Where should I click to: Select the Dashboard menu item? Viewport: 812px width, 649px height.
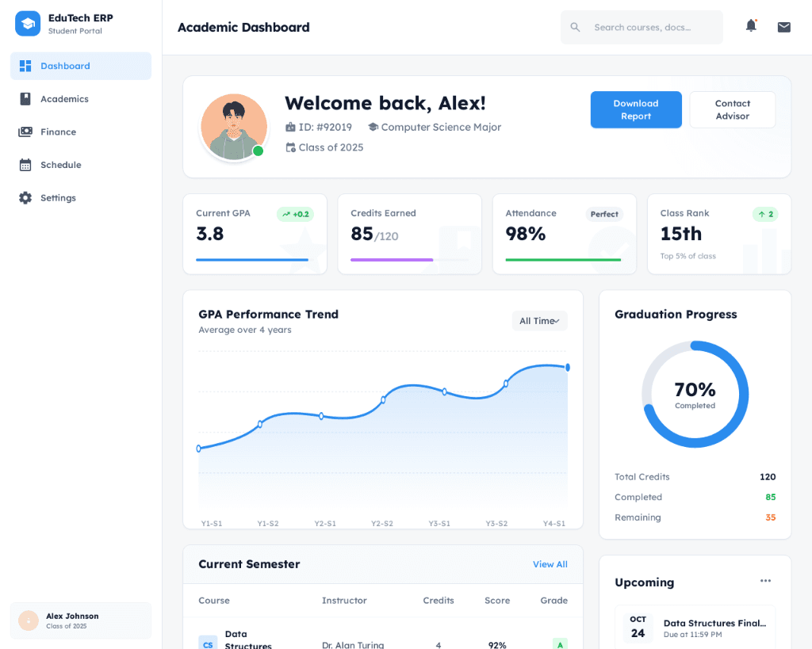tap(81, 66)
